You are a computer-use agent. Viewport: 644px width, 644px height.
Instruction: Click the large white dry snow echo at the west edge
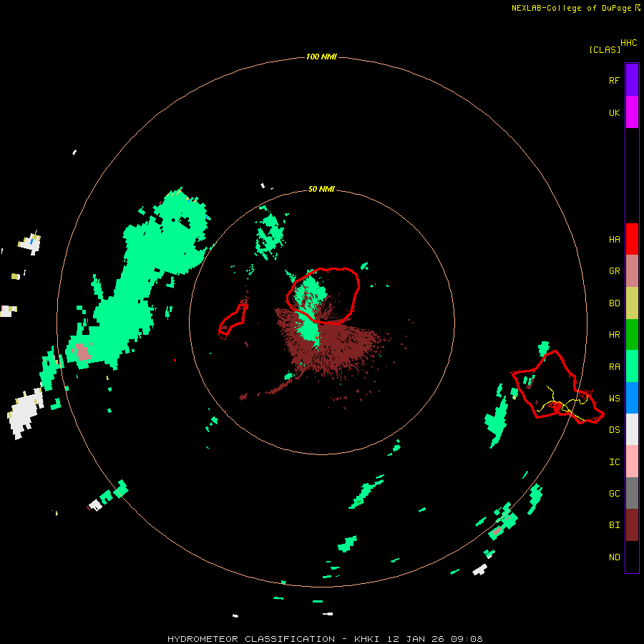click(26, 411)
